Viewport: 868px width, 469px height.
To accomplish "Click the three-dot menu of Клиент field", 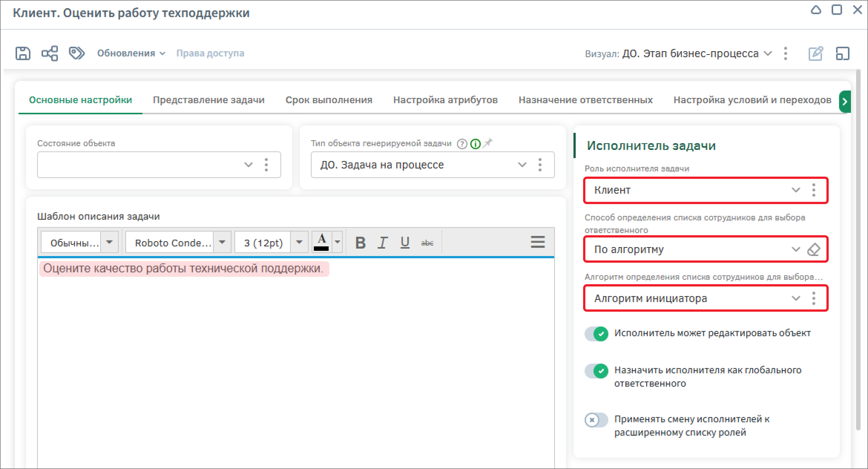I will point(814,190).
